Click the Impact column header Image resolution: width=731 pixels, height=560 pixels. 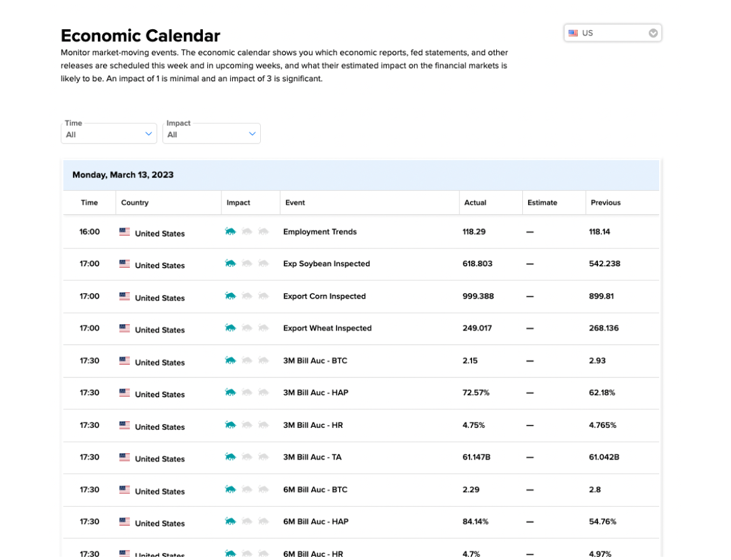coord(238,203)
